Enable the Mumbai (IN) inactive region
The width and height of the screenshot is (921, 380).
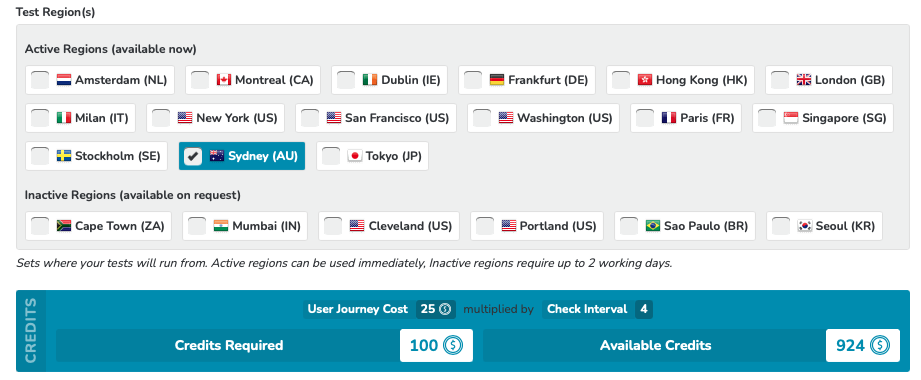(197, 226)
